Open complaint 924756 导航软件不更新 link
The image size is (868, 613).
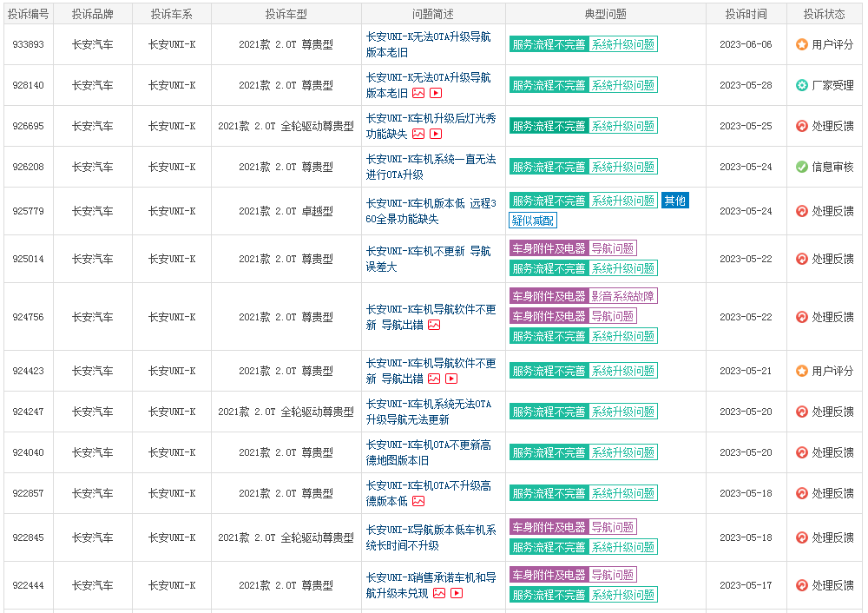click(431, 317)
